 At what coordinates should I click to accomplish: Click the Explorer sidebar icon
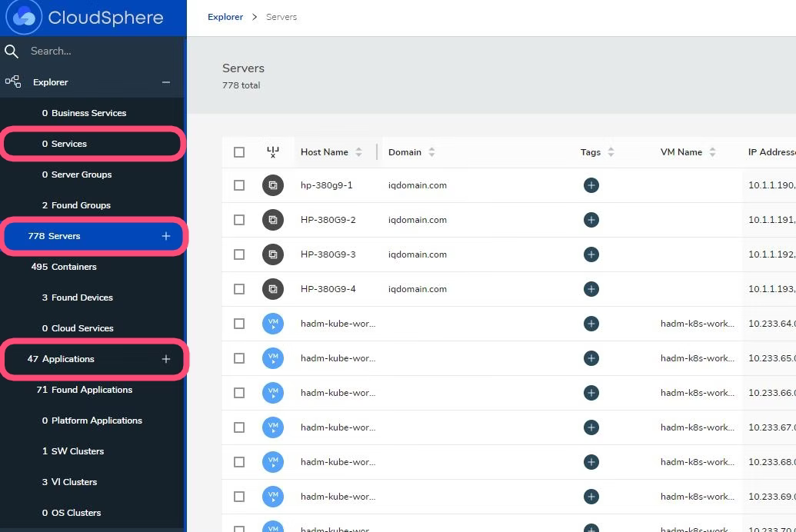(13, 81)
